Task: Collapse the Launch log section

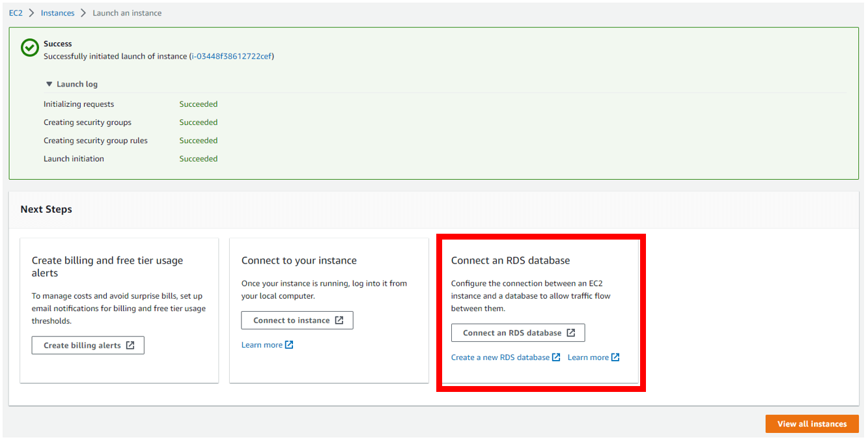Action: click(72, 84)
